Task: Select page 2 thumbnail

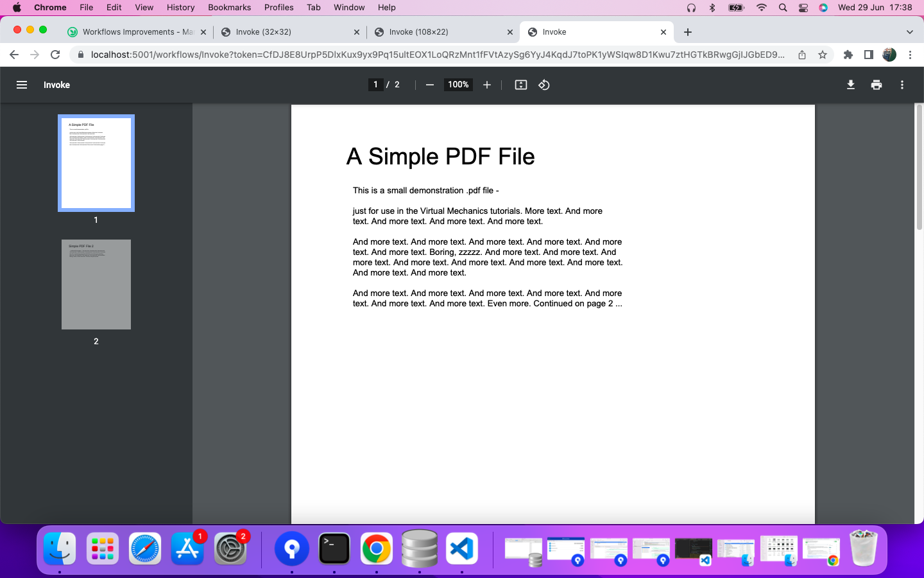Action: 96,285
